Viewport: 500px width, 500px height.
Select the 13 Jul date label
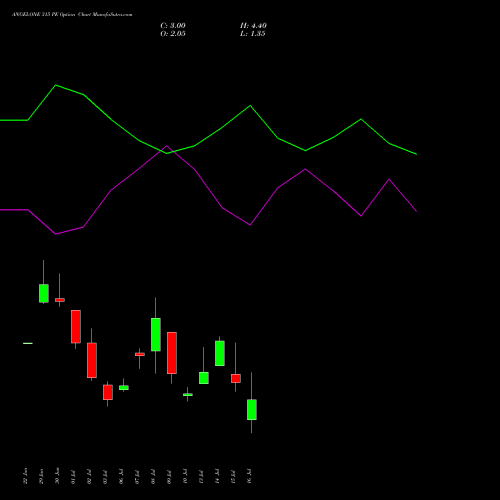click(201, 477)
